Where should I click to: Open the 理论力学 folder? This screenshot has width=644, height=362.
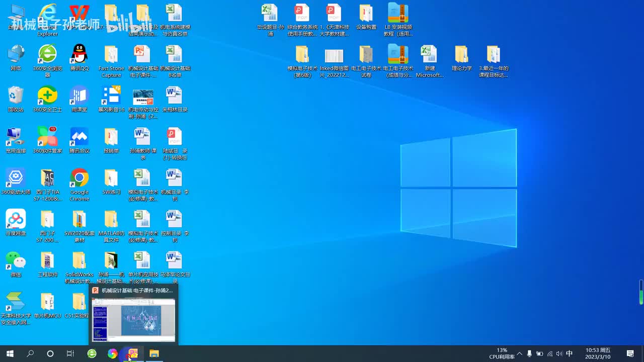pos(461,58)
